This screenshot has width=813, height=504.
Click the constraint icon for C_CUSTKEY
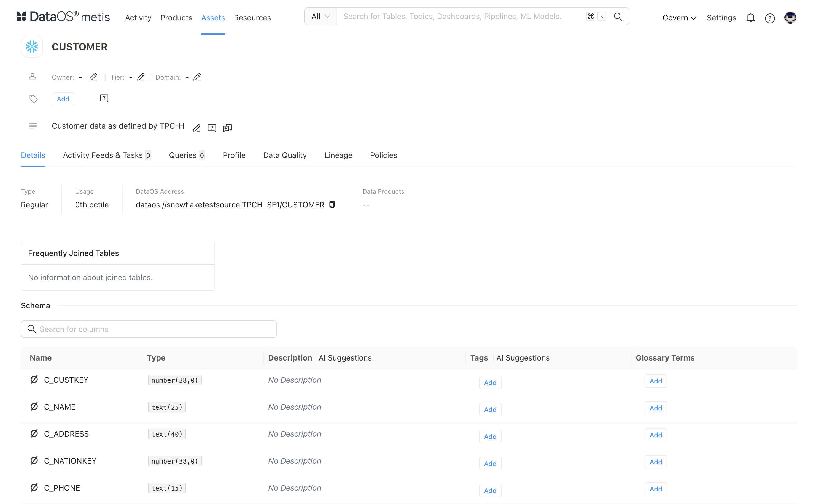click(x=34, y=379)
